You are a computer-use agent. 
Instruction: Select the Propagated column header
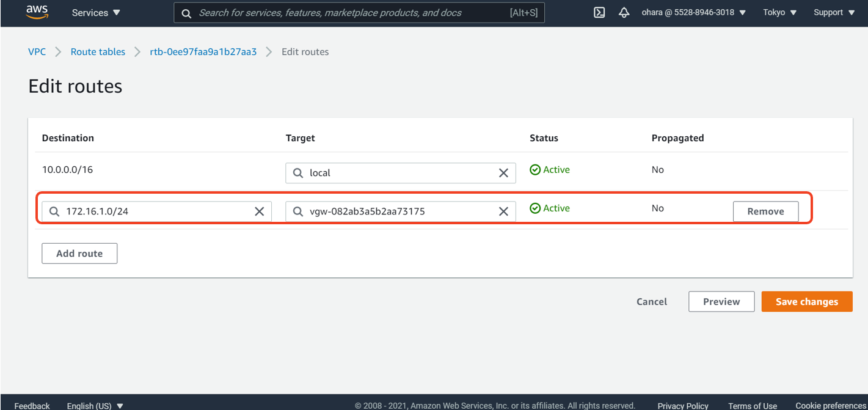[677, 138]
